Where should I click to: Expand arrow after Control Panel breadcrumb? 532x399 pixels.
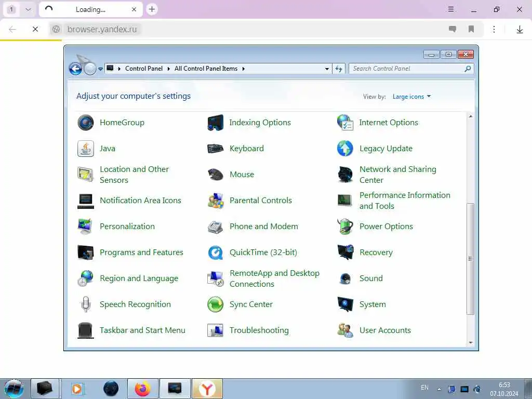(169, 69)
